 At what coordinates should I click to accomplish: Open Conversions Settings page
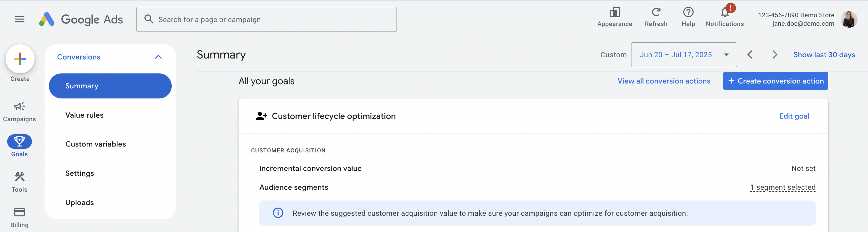click(80, 173)
